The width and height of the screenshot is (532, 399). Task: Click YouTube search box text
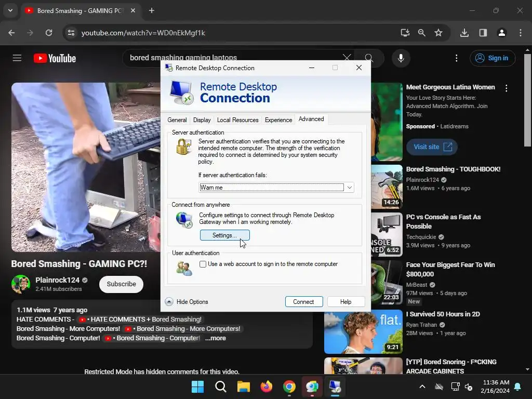[x=183, y=58]
